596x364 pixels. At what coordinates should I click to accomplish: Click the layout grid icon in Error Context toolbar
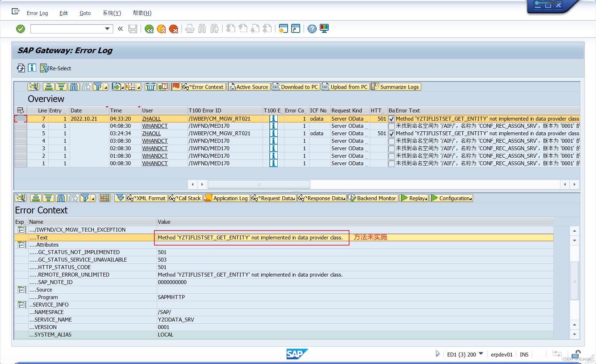105,198
